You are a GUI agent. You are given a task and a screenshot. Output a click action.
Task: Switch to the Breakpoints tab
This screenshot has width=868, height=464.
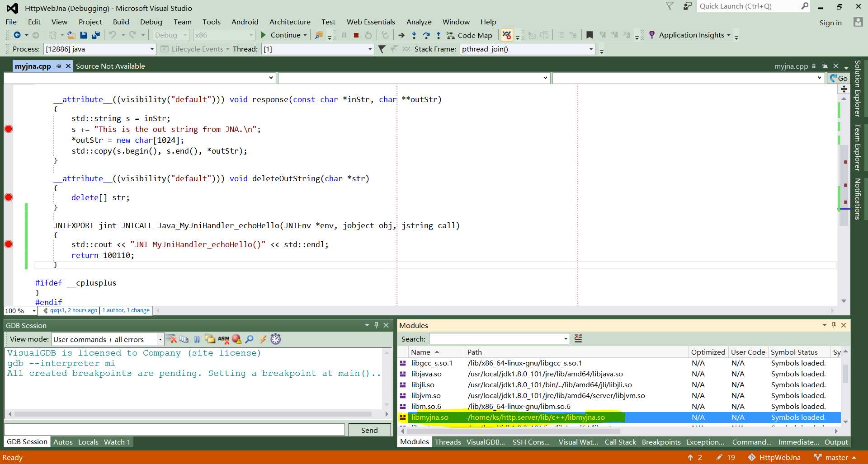click(x=661, y=442)
